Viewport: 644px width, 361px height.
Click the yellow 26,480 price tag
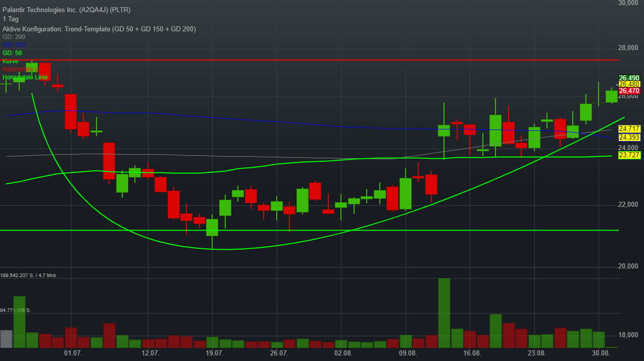click(629, 84)
